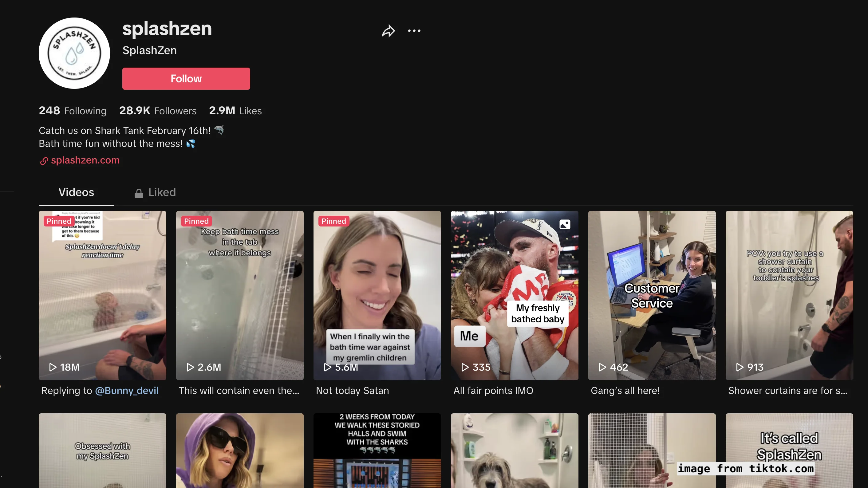Open the 2 WEEKS FROM TODAY sharks video
The width and height of the screenshot is (868, 488).
[x=377, y=451]
